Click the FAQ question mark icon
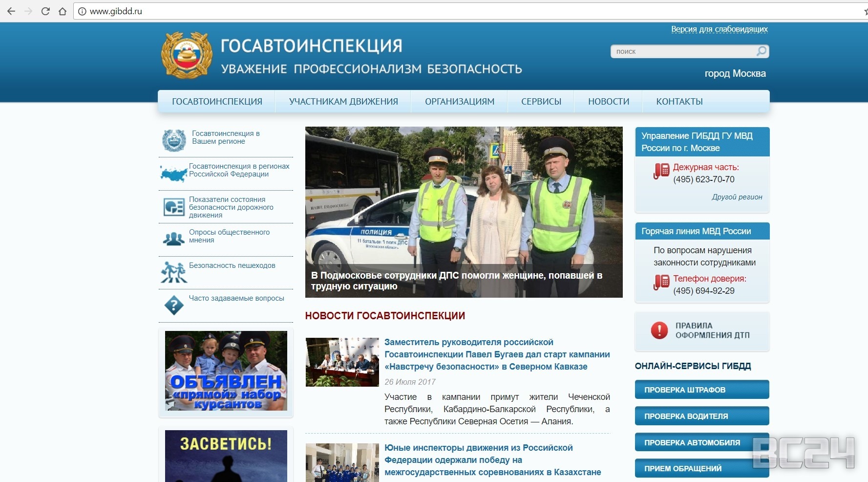 tap(173, 305)
